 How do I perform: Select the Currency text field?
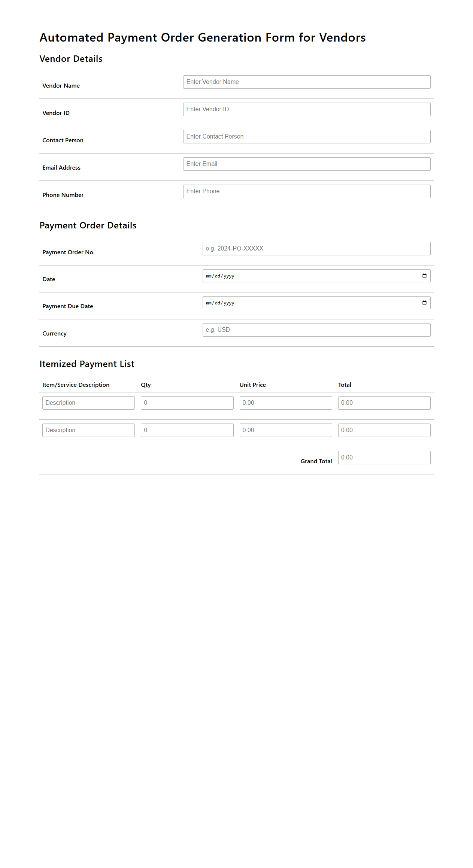[316, 330]
